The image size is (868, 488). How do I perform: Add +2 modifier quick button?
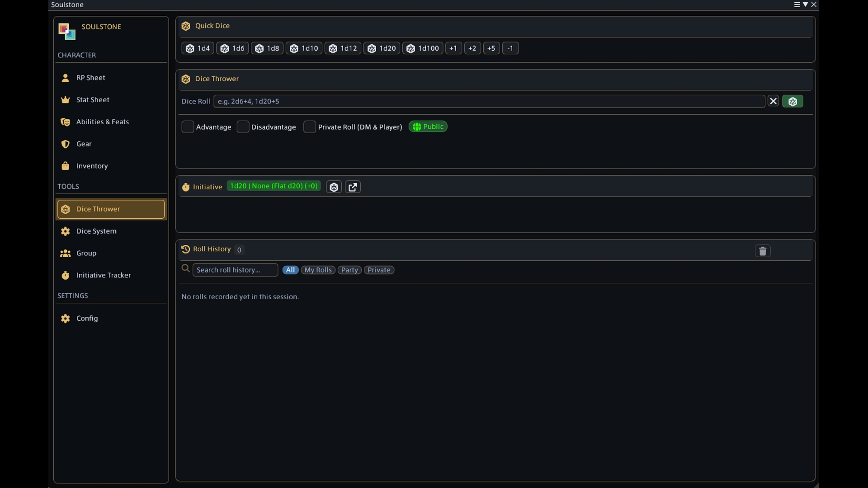(472, 48)
